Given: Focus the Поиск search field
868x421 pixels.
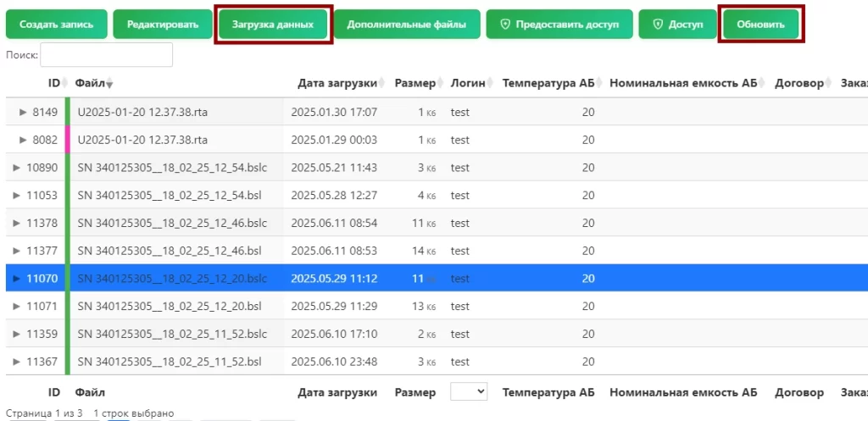Looking at the screenshot, I should [x=106, y=55].
